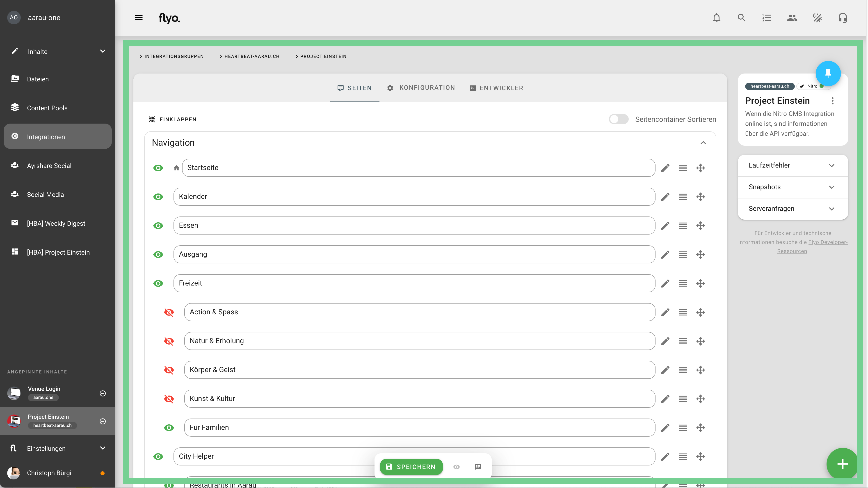Open the three-dot menu for Project Einstein

832,101
